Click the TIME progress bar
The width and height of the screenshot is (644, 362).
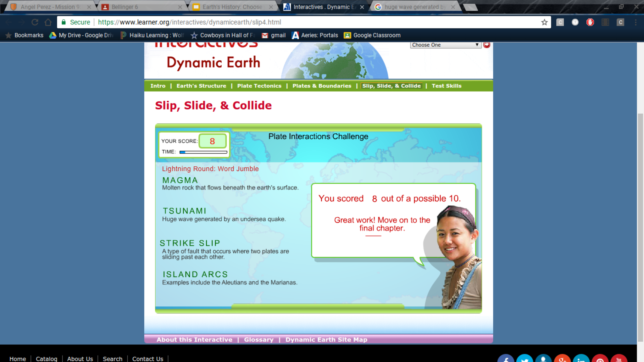pos(203,152)
